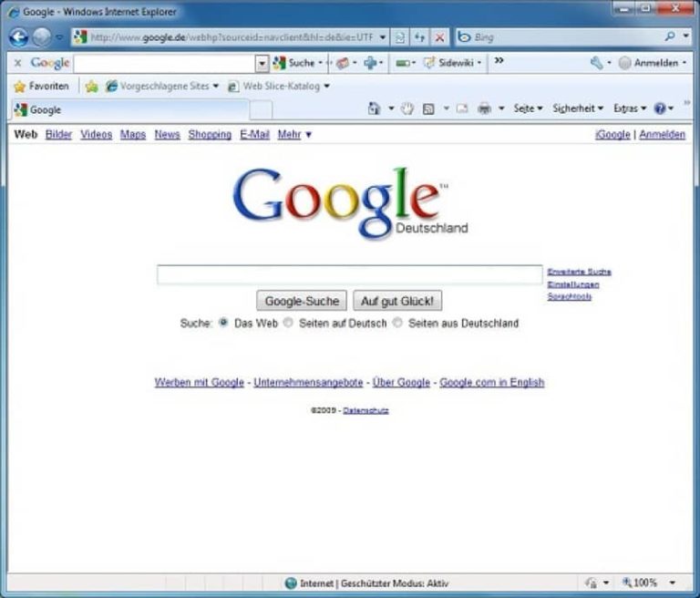Open the Sprachtools link

tap(569, 296)
